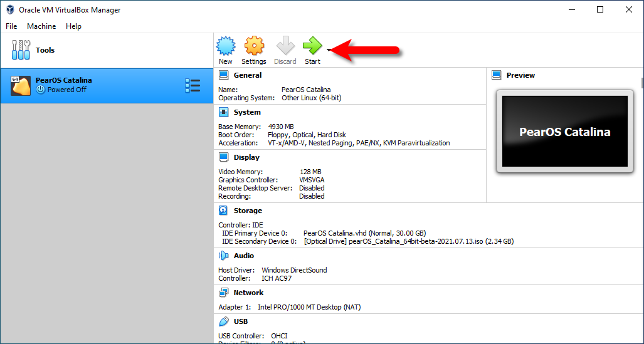The height and width of the screenshot is (344, 644).
Task: Click the Preview section monitor icon
Action: coord(496,75)
